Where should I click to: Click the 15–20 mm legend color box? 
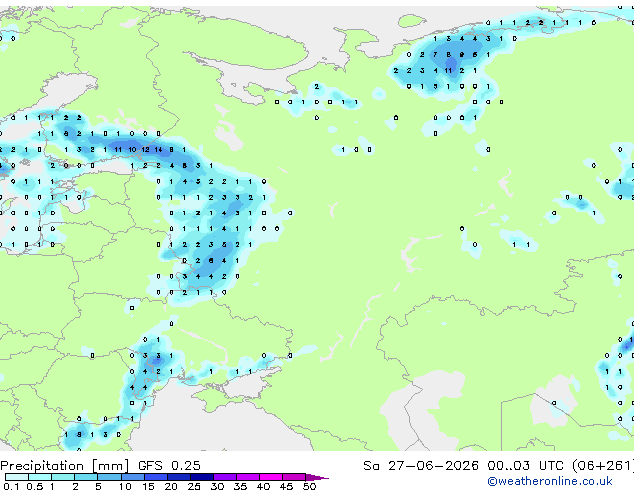pos(155,477)
